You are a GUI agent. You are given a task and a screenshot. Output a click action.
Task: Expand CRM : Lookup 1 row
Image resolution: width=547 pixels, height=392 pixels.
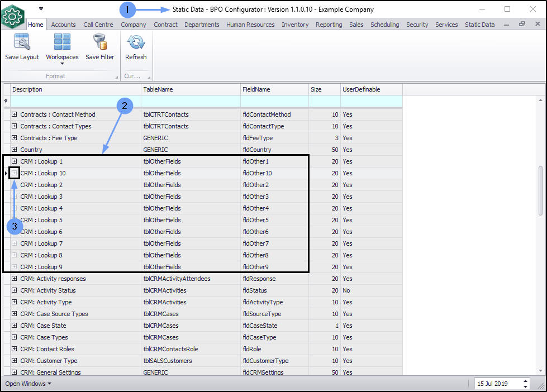tap(14, 161)
